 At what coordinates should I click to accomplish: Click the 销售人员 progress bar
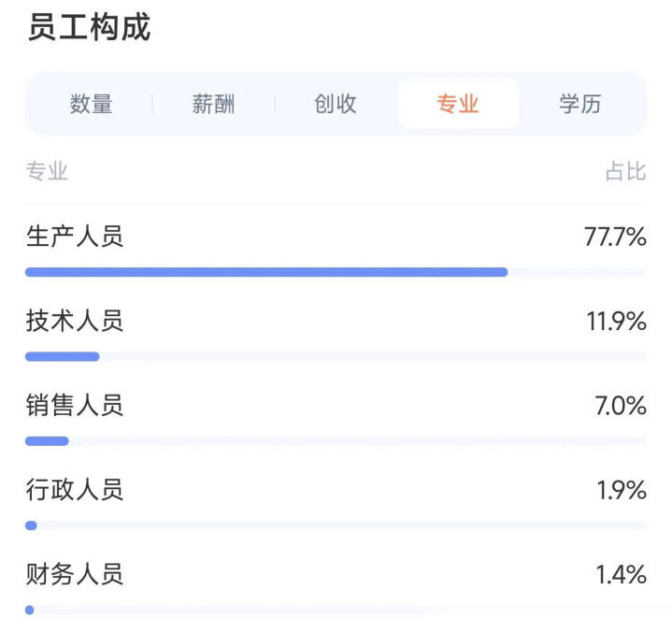point(47,440)
